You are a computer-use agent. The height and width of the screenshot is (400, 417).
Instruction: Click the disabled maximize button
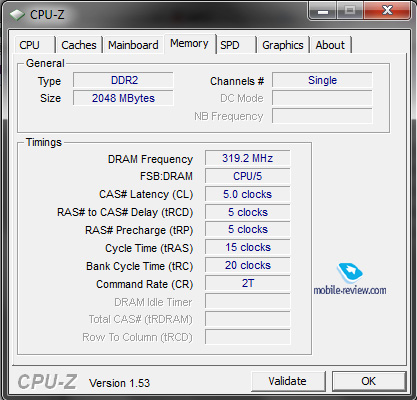pyautogui.click(x=350, y=11)
